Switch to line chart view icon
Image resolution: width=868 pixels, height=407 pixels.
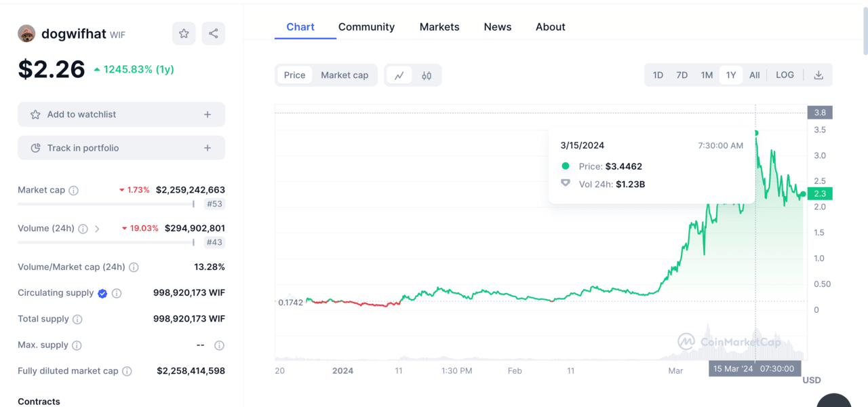[x=399, y=75]
